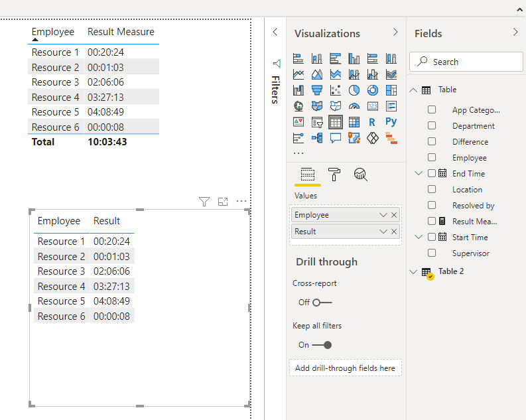Check the App Category field
This screenshot has height=420, width=526.
pos(432,109)
